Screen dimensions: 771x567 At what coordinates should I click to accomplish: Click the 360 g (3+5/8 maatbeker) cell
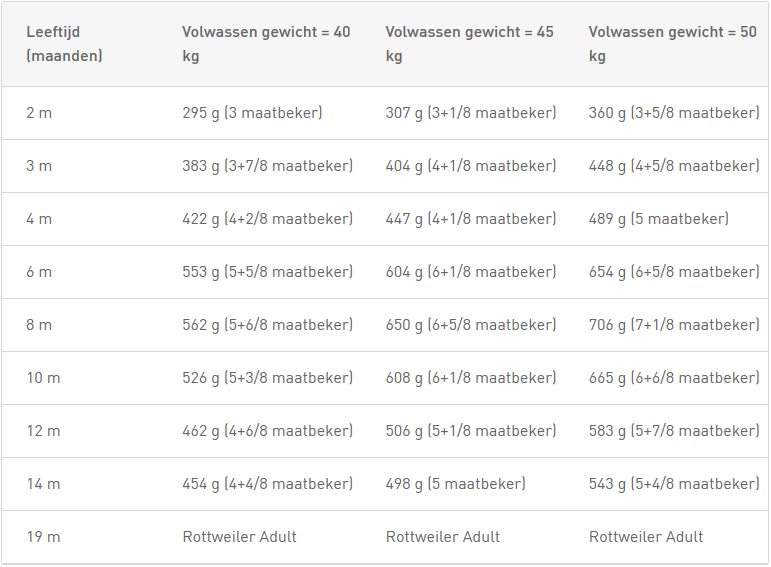pos(674,113)
